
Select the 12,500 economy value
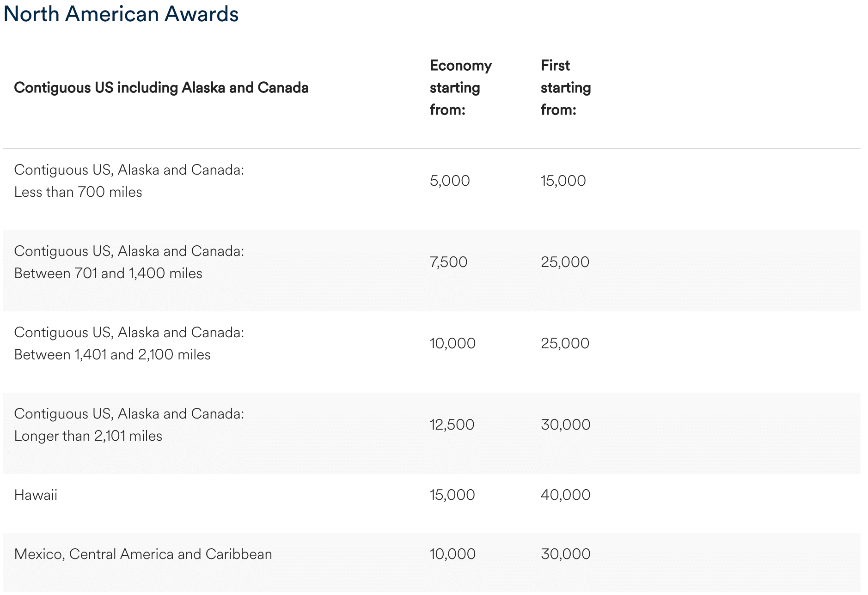point(452,425)
